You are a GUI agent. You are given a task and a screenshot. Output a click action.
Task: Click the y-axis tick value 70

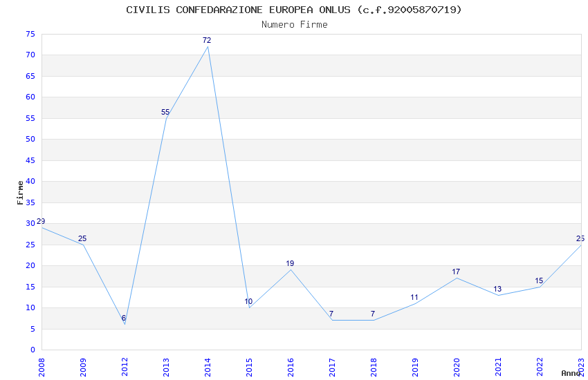30,55
